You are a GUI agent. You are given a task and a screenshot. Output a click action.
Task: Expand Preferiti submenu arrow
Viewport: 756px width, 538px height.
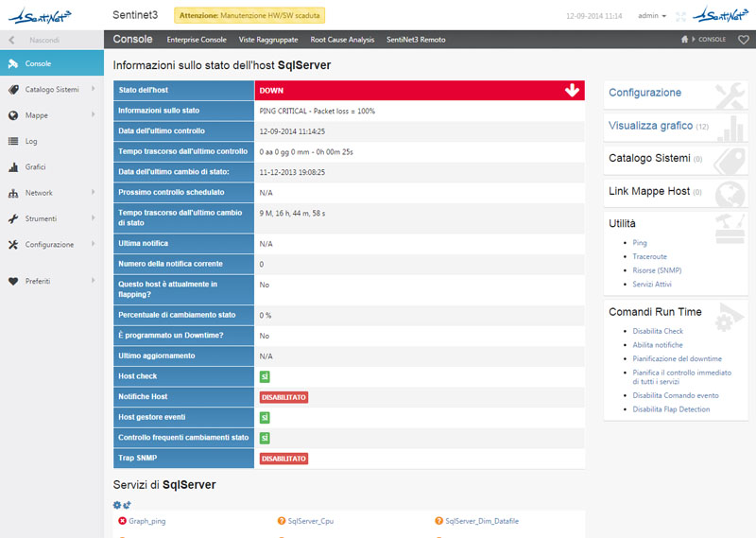click(93, 281)
